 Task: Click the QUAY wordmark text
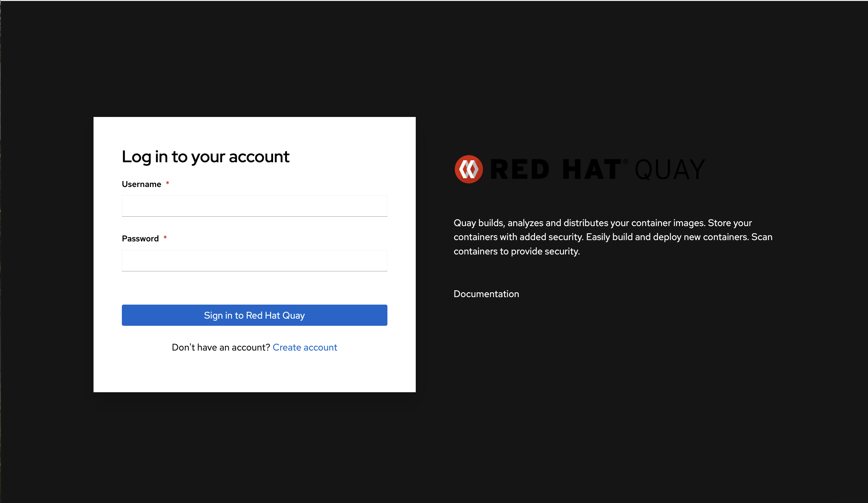tap(670, 169)
